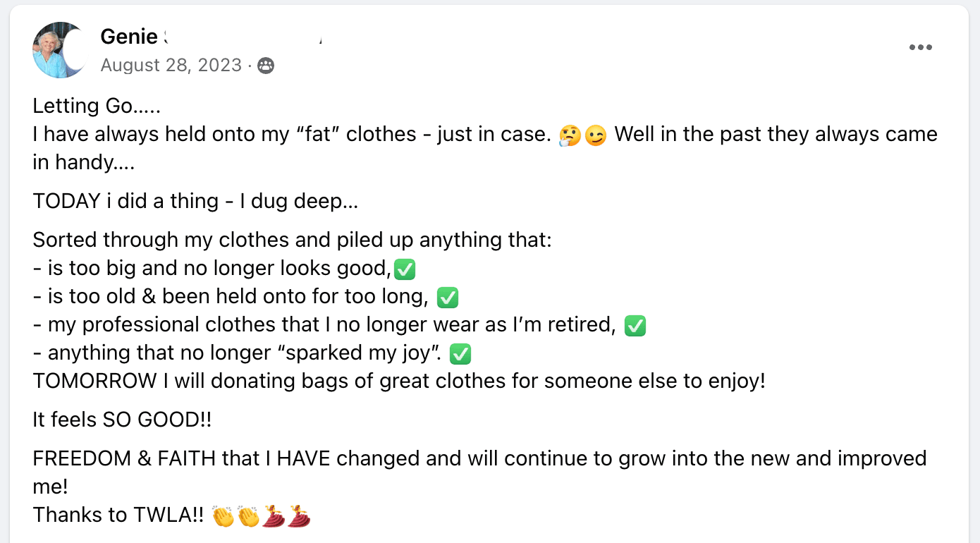
Task: Click the "Letting Go....." opening line
Action: click(97, 106)
